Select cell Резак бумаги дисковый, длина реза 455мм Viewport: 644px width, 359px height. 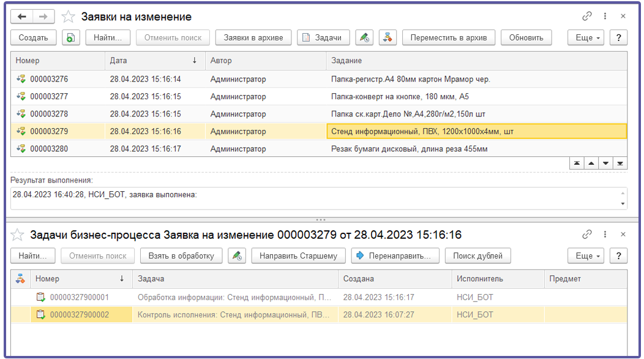476,149
